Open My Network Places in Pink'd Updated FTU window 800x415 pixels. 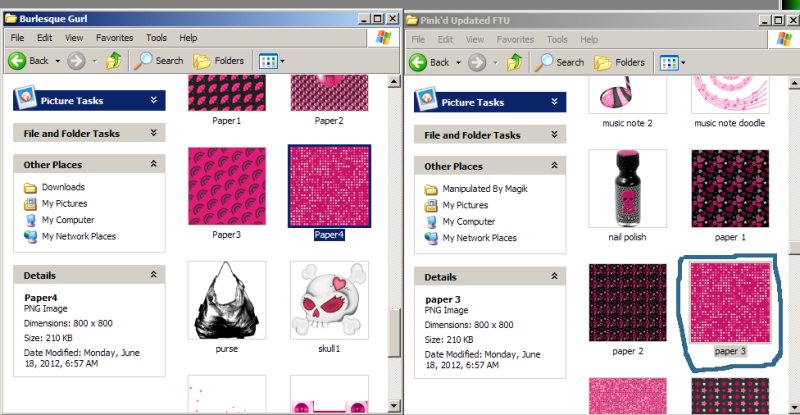pyautogui.click(x=479, y=238)
